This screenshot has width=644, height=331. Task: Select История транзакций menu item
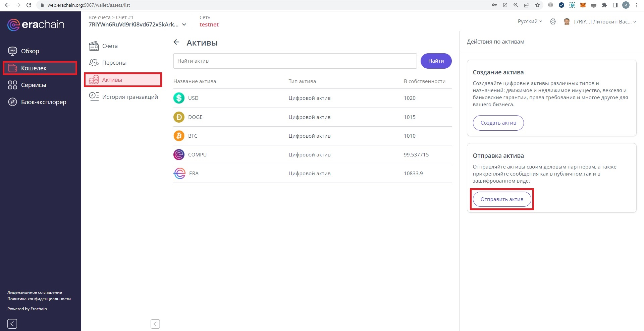129,97
